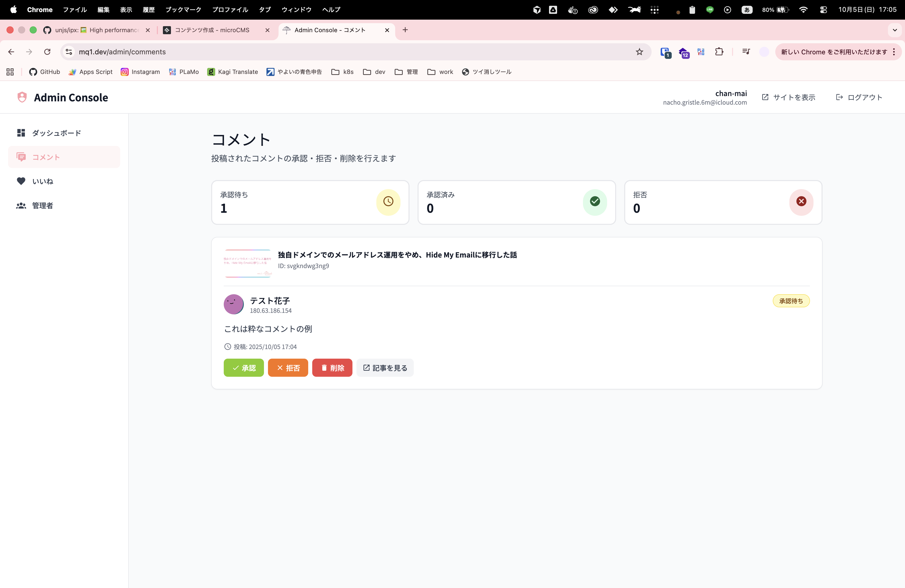905x588 pixels.
Task: Approve comment with 承認 button
Action: click(x=243, y=368)
